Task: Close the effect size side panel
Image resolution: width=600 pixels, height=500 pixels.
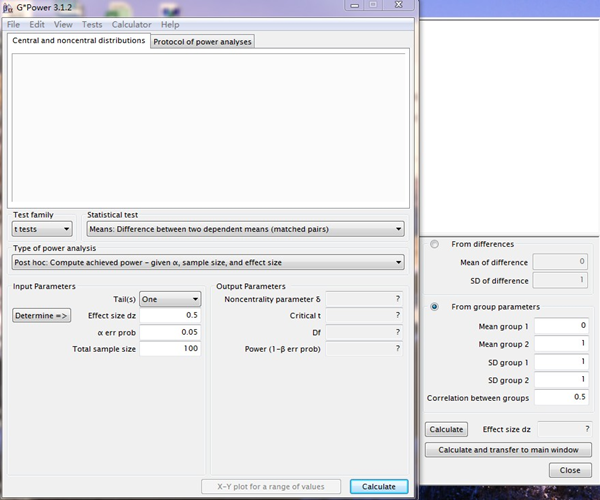Action: (x=570, y=470)
